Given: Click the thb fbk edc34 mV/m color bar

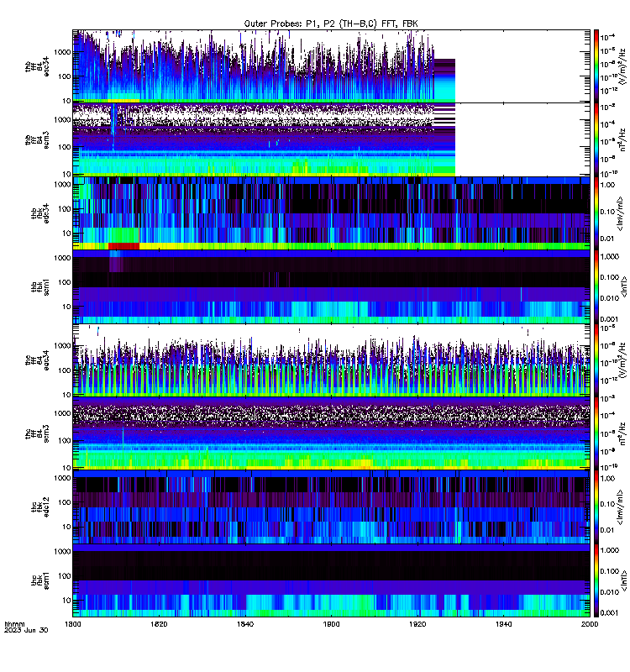Looking at the screenshot, I should point(596,213).
